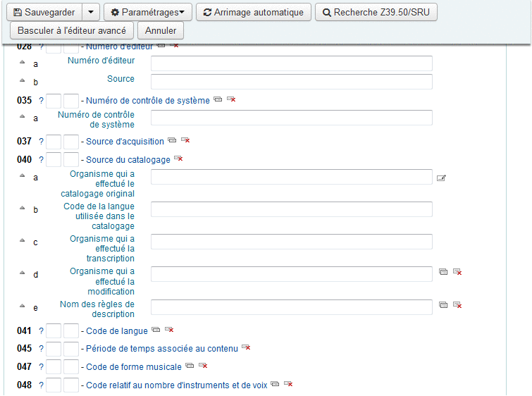The width and height of the screenshot is (532, 396).
Task: Click Période de temps associée au contenu label
Action: [x=162, y=349]
